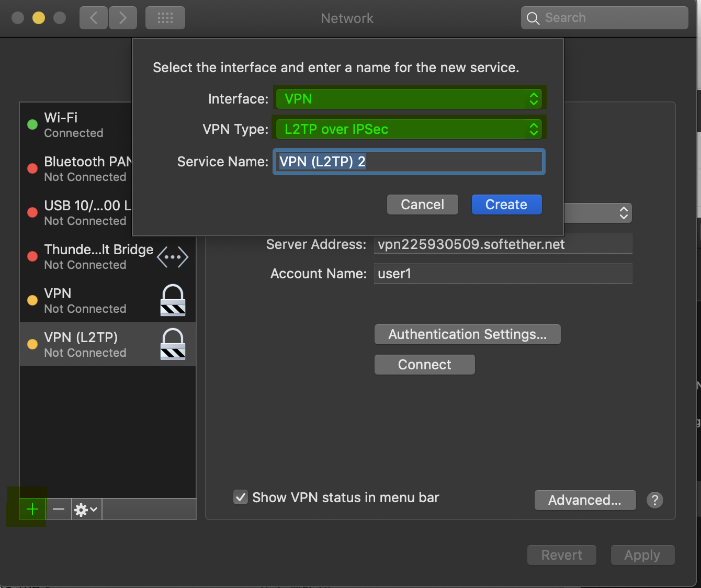Click the Service Name text field
This screenshot has height=588, width=701.
coord(409,162)
